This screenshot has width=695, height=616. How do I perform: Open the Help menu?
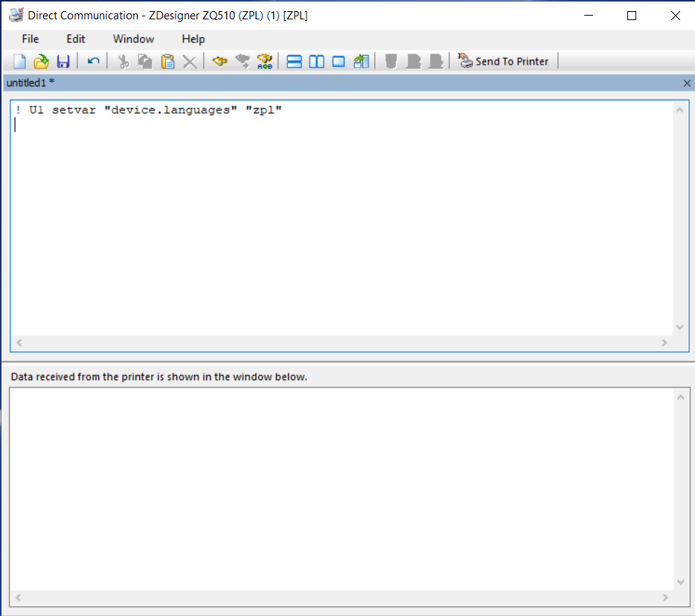pyautogui.click(x=193, y=39)
